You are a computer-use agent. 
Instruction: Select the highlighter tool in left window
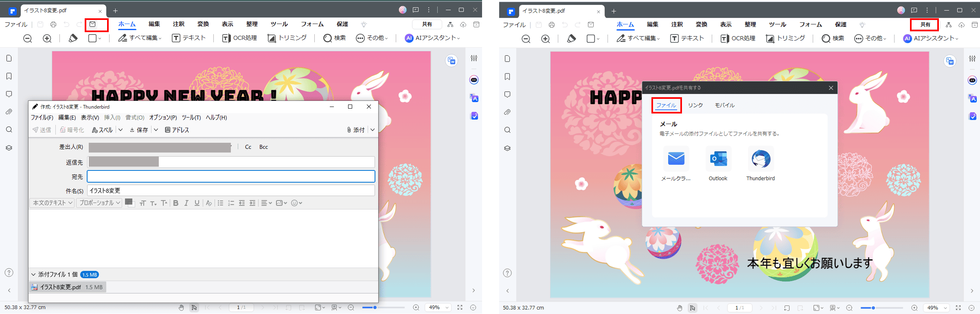tap(73, 38)
